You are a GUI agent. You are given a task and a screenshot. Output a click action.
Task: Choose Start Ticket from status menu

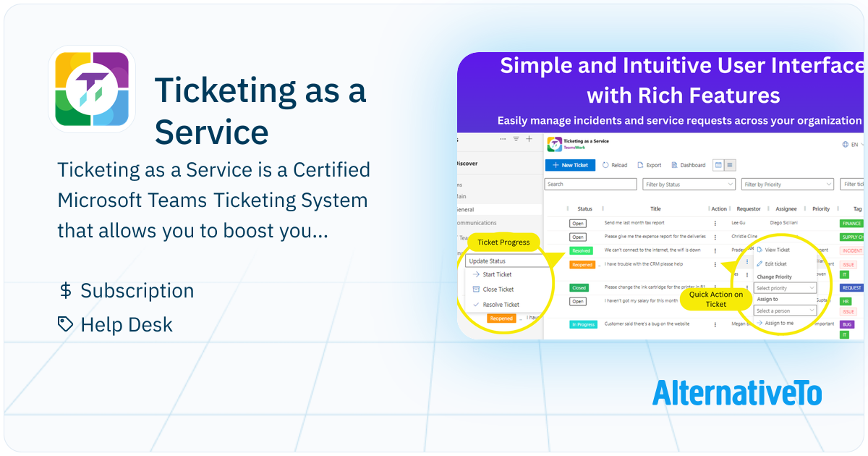(x=492, y=274)
